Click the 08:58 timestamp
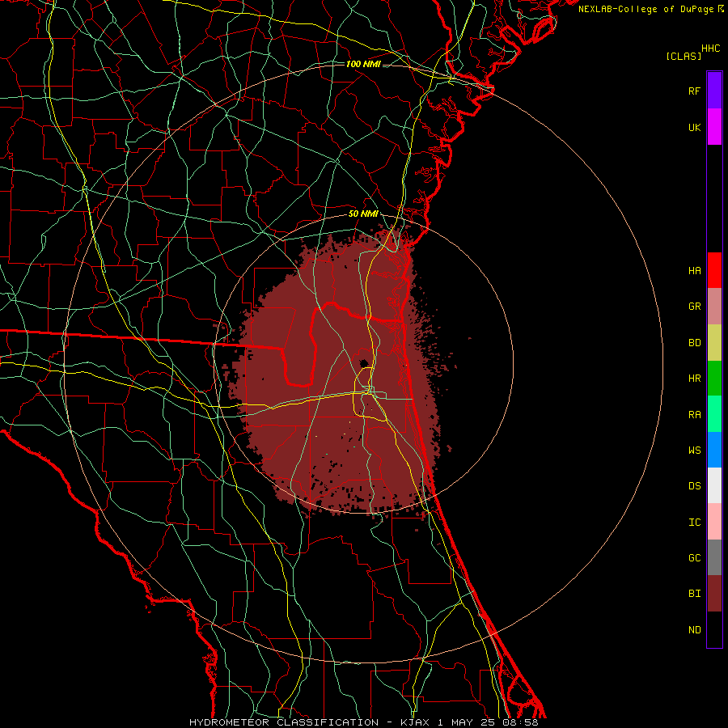The height and width of the screenshot is (728, 728). point(521,722)
